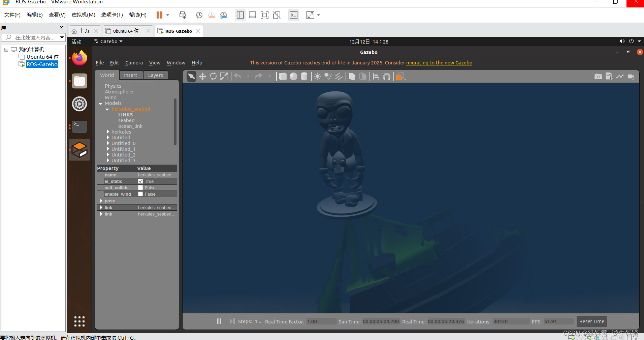Insert a cylinder shape
Viewport: 644px width, 340px height.
tap(304, 77)
